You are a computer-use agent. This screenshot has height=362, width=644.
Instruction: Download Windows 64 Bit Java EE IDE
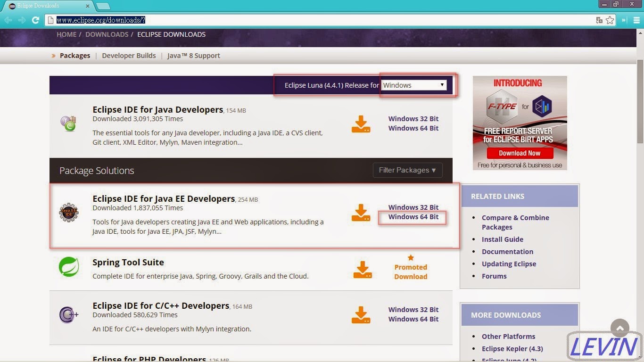[413, 217]
